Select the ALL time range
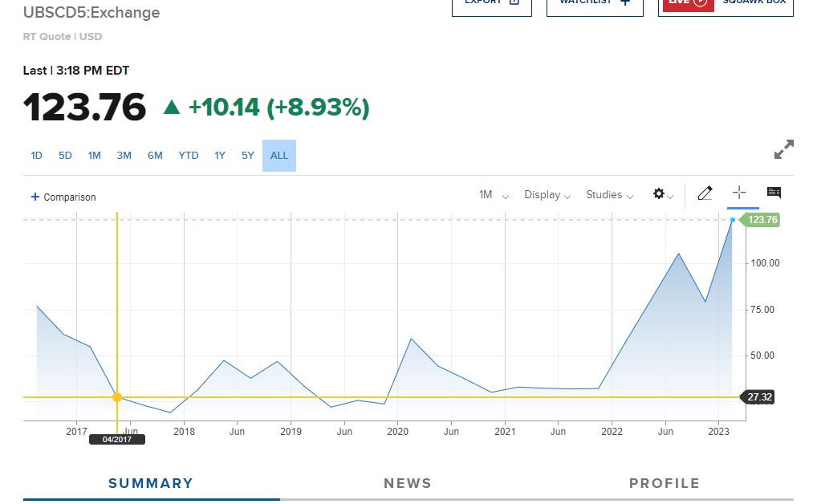Image resolution: width=817 pixels, height=504 pixels. 279,156
